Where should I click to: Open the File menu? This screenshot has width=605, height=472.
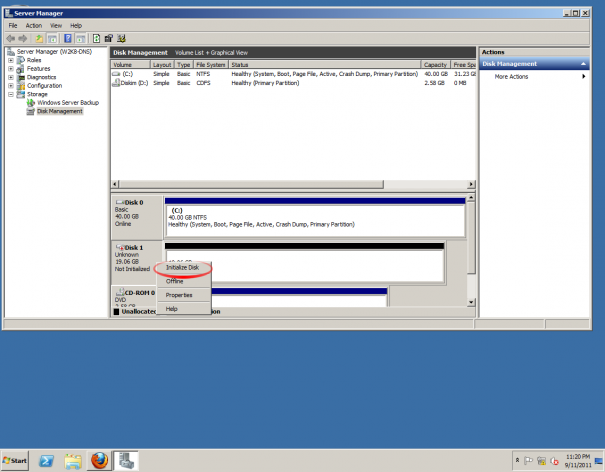[13, 25]
